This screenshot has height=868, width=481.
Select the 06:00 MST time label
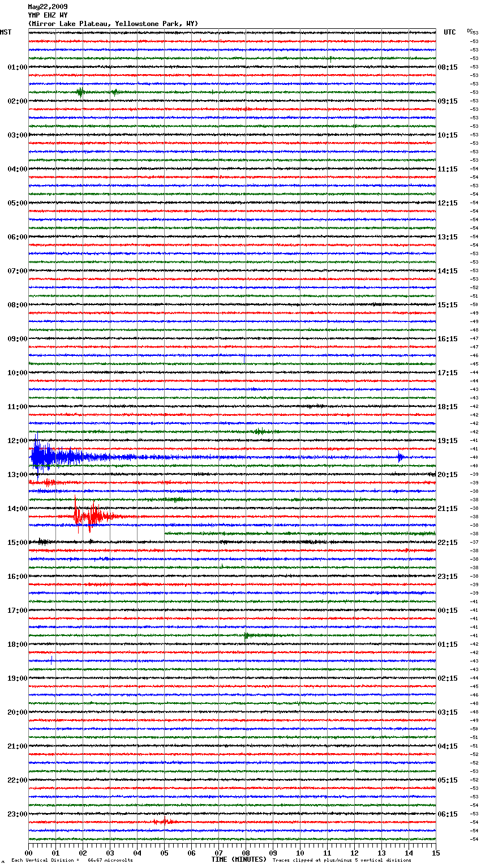pos(17,237)
